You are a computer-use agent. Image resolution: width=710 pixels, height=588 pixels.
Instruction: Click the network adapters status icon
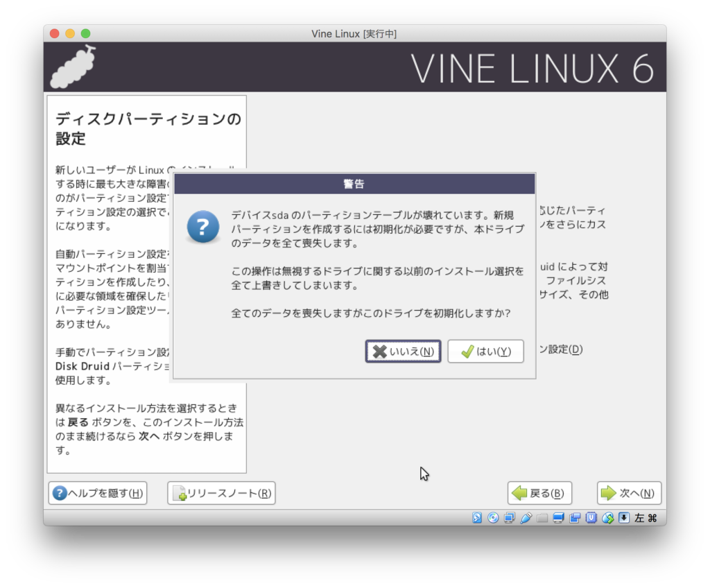coord(510,518)
